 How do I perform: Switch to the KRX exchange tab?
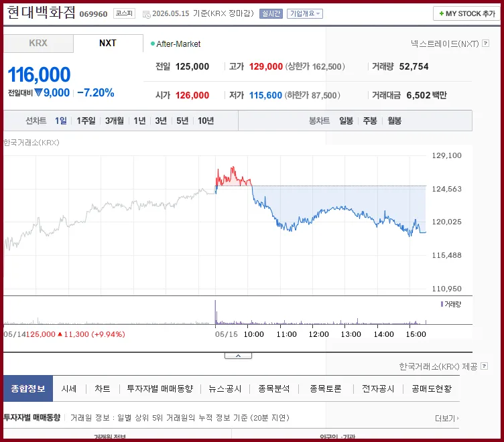point(38,43)
